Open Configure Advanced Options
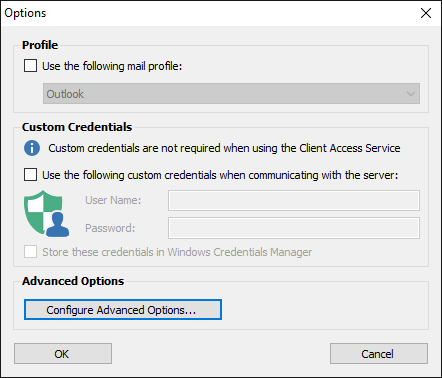Screen dimensions: 442x378 coord(123,310)
